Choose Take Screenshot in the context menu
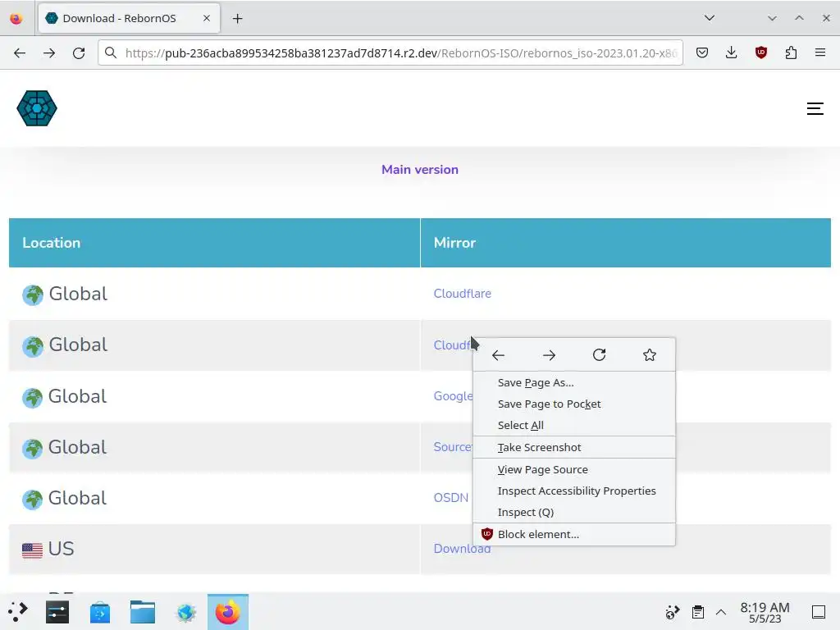Screen dimensions: 840x630 573,447
